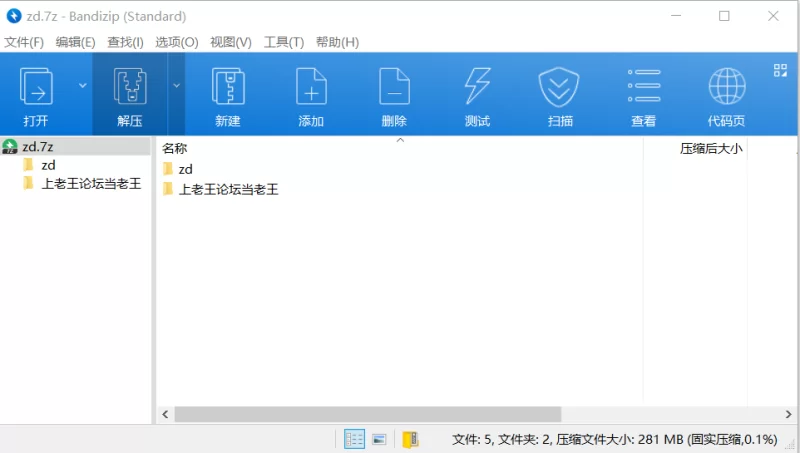Click the 扫描 (Scan) shield icon
The height and width of the screenshot is (453, 800).
(x=560, y=88)
